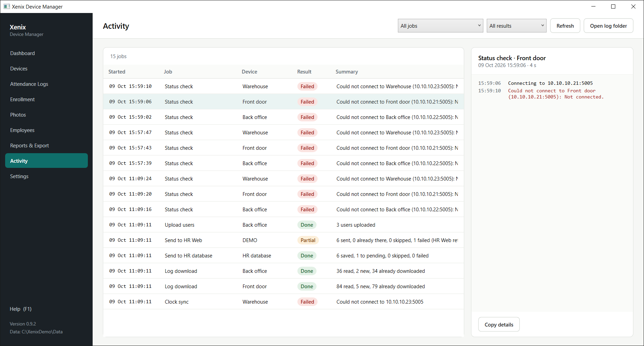Switch to Enrollment page

(x=46, y=99)
